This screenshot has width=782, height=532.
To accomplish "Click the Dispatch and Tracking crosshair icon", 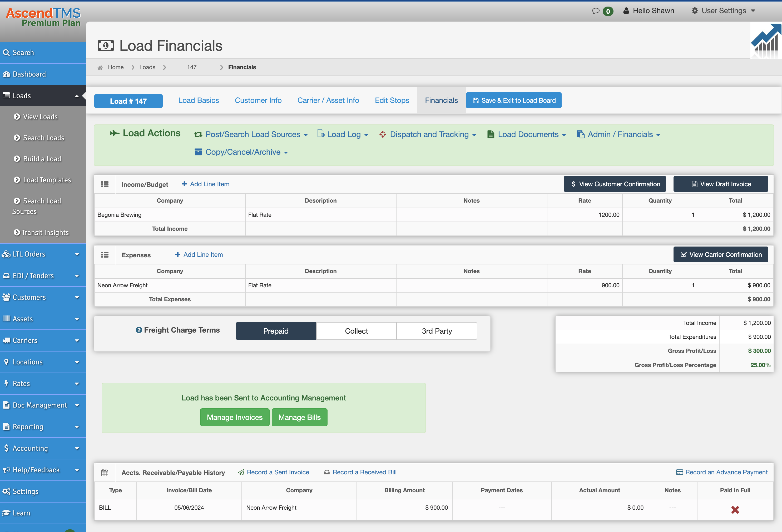I will point(383,134).
